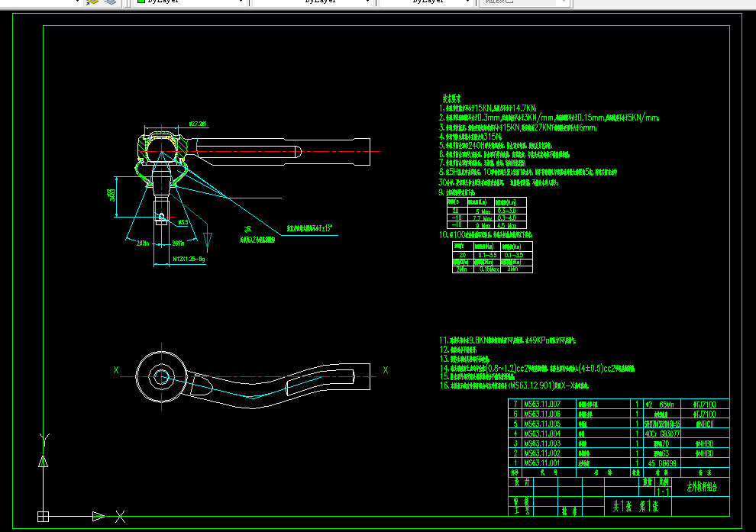Open the ByLayer color dropdown with green swatch
Viewport: 756px width, 532px height.
coord(190,2)
